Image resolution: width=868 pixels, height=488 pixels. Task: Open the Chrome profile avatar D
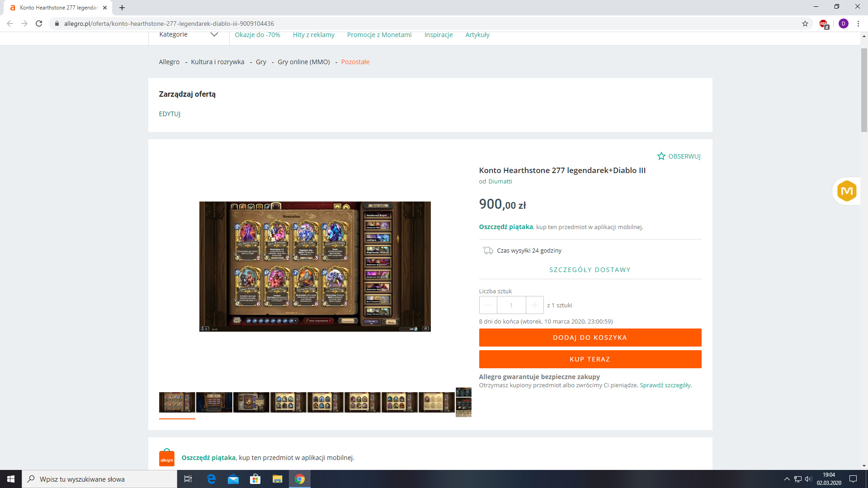tap(843, 23)
